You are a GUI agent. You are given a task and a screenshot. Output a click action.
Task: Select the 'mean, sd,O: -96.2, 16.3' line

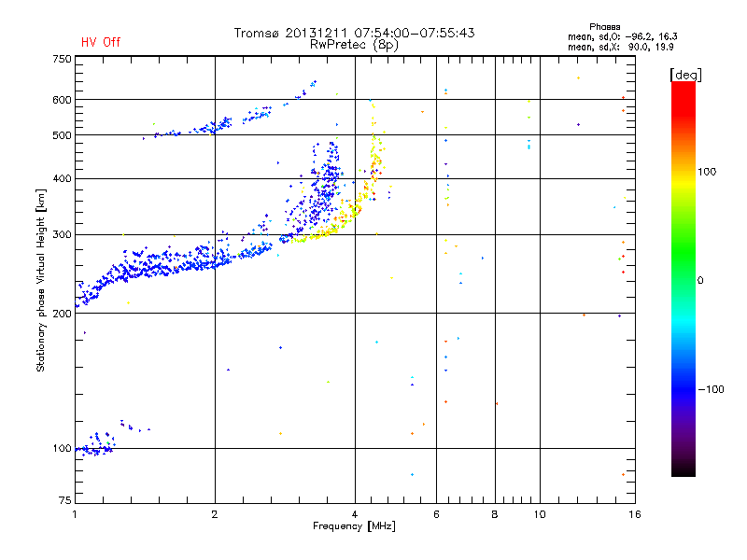click(x=622, y=36)
